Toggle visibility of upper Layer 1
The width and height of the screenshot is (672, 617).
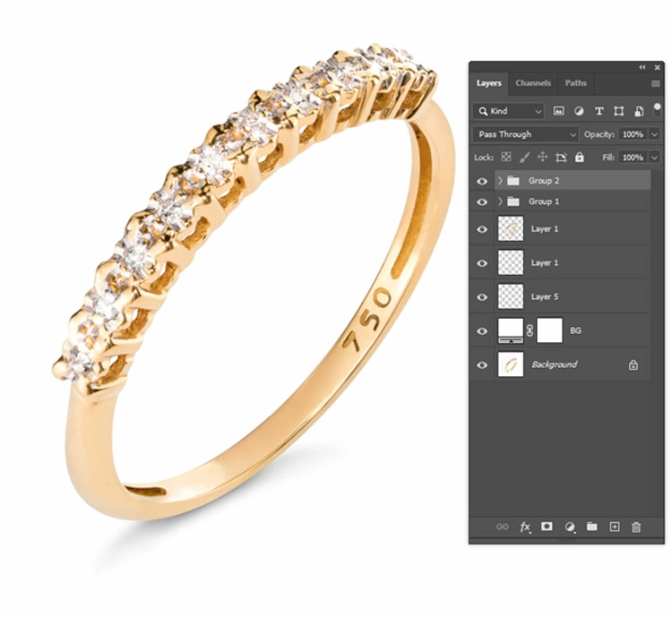(x=482, y=229)
